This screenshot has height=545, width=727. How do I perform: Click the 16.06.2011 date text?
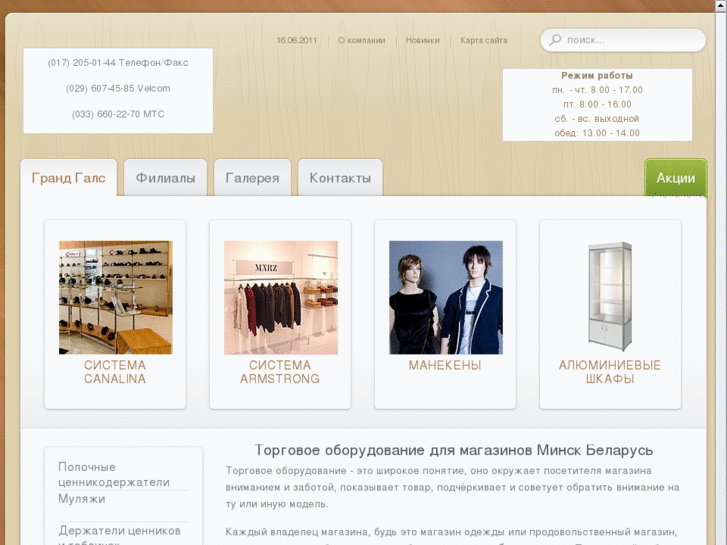click(x=297, y=40)
